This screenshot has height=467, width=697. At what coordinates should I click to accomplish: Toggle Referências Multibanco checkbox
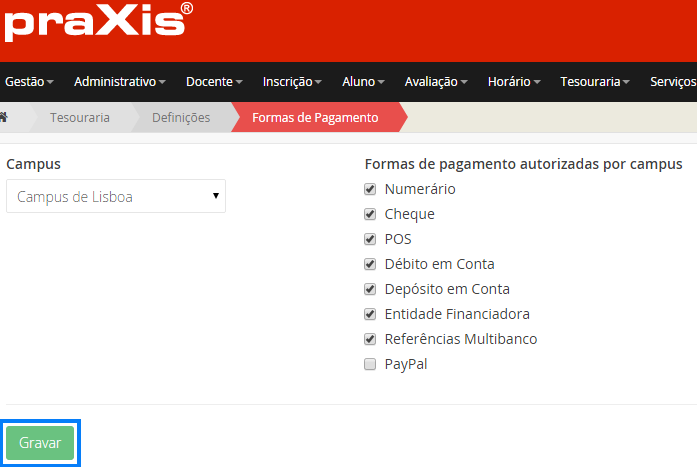tap(370, 339)
